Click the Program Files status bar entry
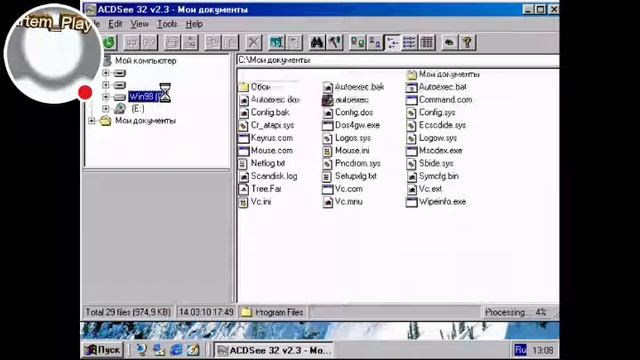The width and height of the screenshot is (640, 360). click(x=273, y=312)
